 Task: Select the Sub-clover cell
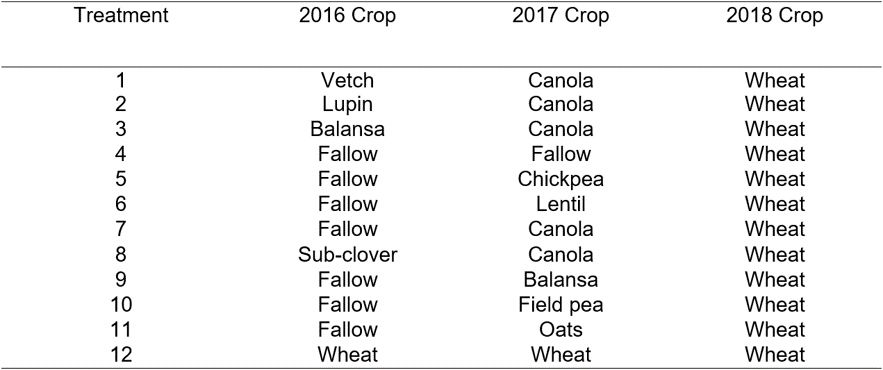[347, 255]
